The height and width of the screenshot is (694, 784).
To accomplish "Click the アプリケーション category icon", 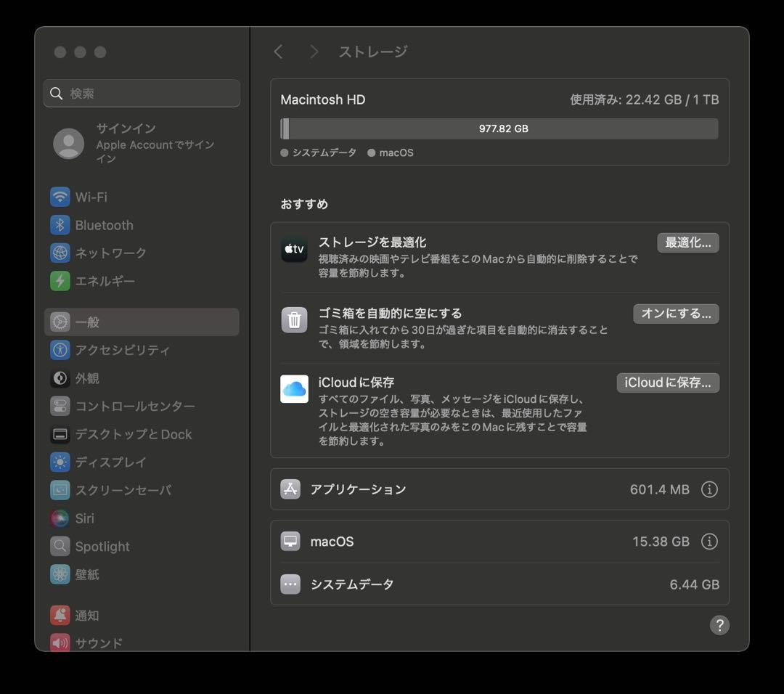I will (x=290, y=489).
